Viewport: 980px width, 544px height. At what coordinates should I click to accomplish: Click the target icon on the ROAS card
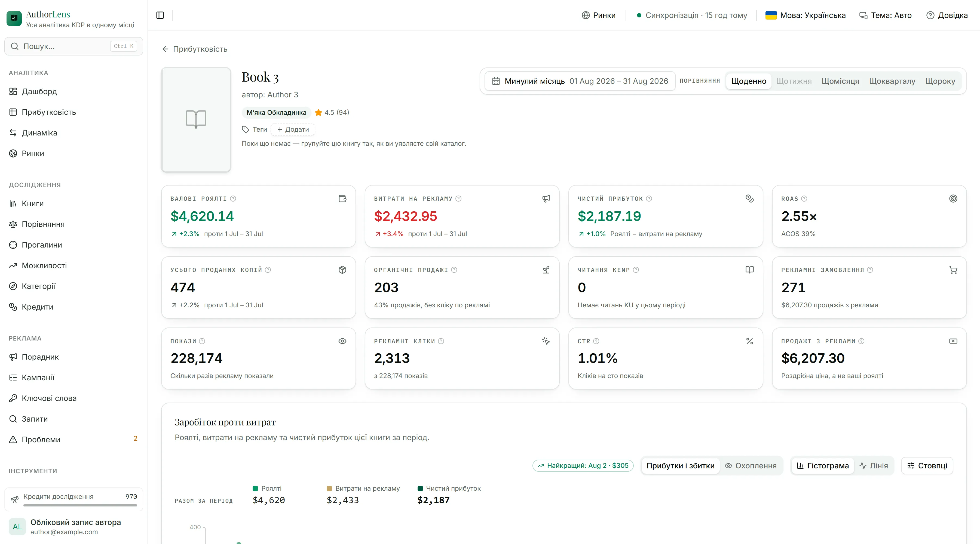953,199
